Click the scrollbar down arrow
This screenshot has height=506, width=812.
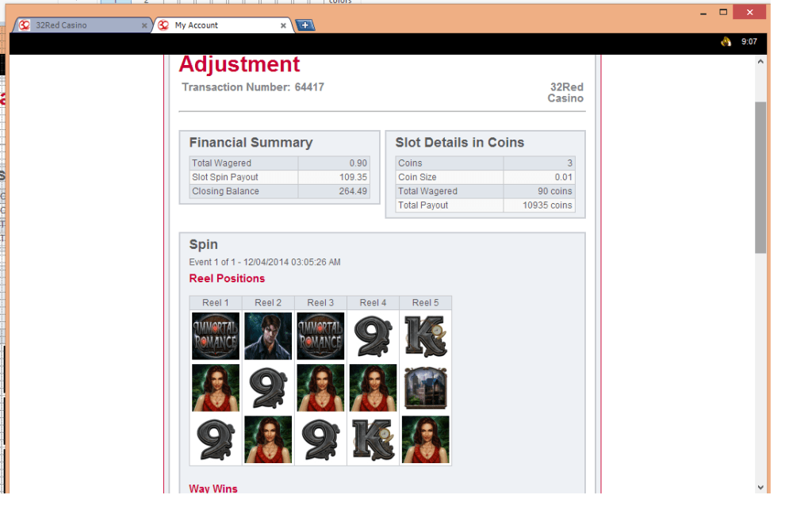coord(760,487)
